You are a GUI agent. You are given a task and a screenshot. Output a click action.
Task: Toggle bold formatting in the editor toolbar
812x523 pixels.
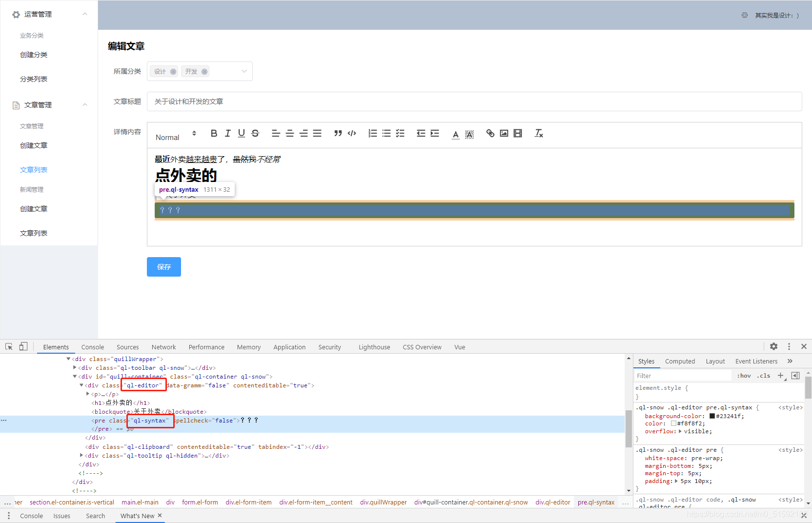point(214,133)
